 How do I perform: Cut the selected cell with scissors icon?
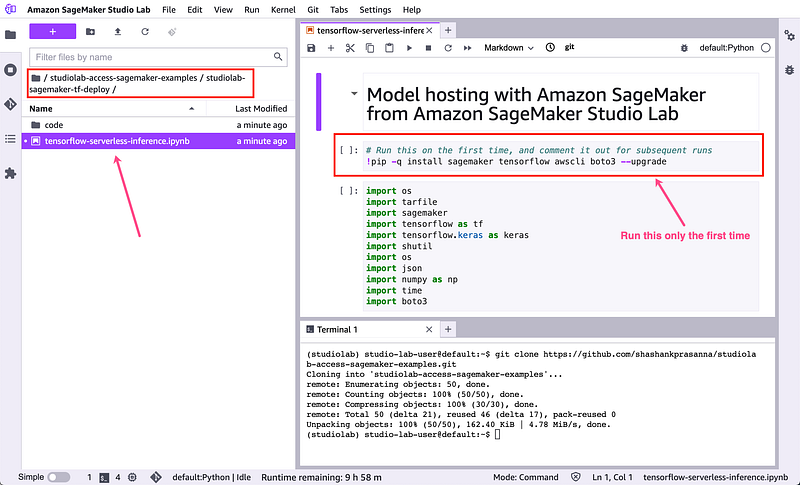350,48
